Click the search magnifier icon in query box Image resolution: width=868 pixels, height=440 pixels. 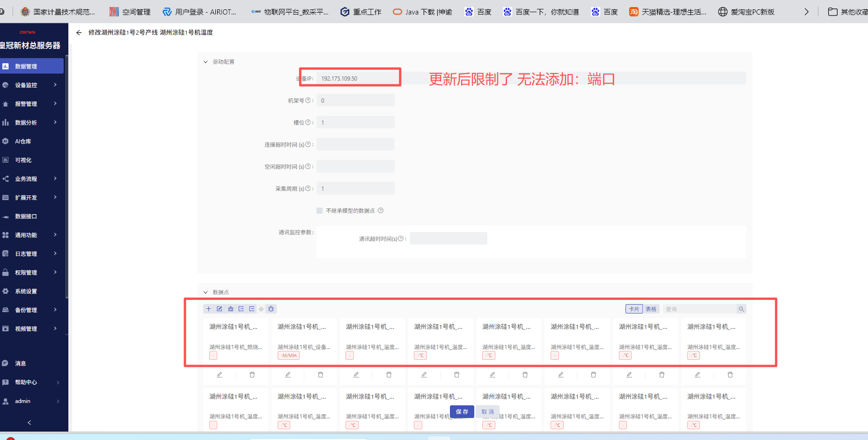point(741,309)
